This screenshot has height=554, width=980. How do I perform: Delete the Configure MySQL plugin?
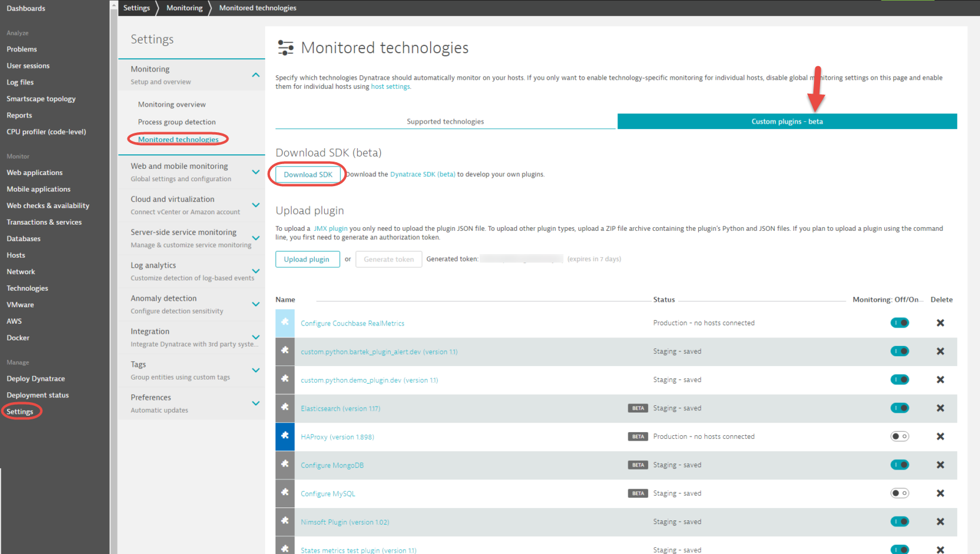[x=940, y=493]
